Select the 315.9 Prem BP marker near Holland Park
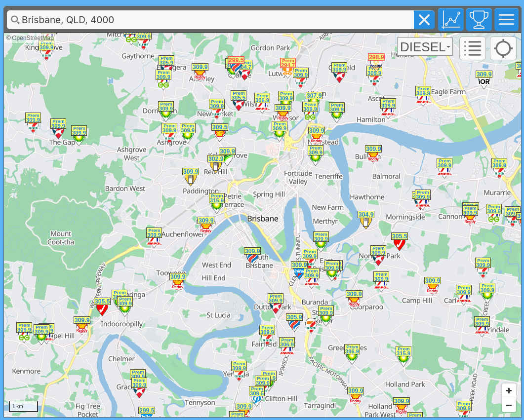This screenshot has height=420, width=524. click(403, 356)
